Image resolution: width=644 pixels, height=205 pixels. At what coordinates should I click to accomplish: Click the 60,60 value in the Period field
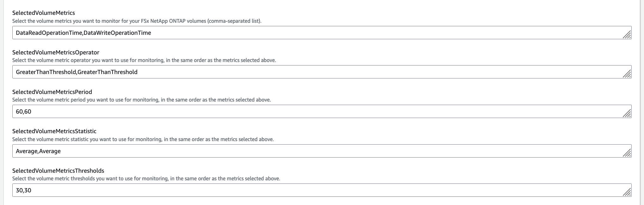point(24,111)
